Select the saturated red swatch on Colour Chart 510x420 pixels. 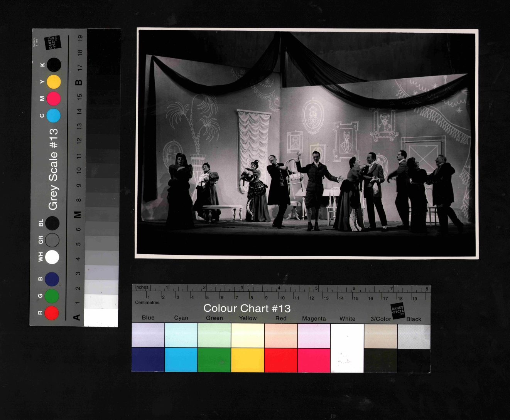pos(281,360)
